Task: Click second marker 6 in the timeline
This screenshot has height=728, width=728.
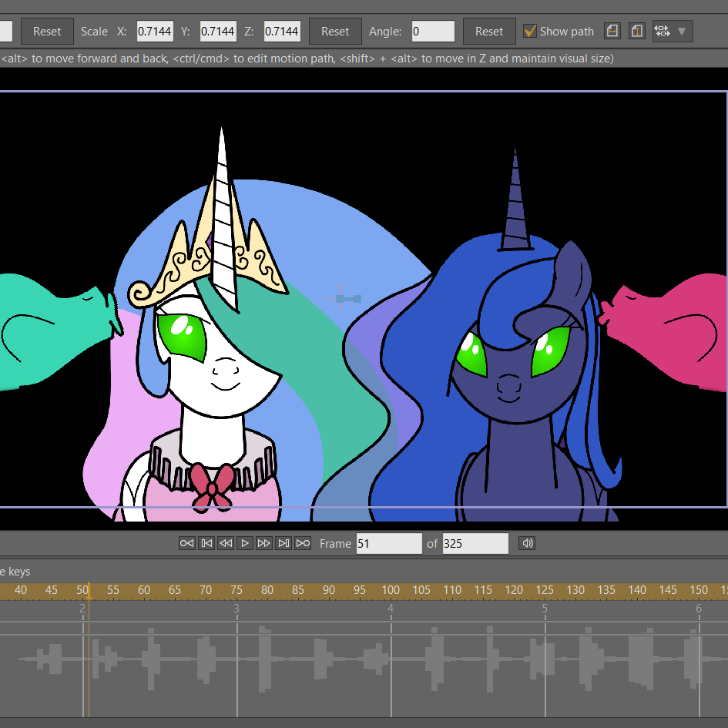Action: coord(698,609)
